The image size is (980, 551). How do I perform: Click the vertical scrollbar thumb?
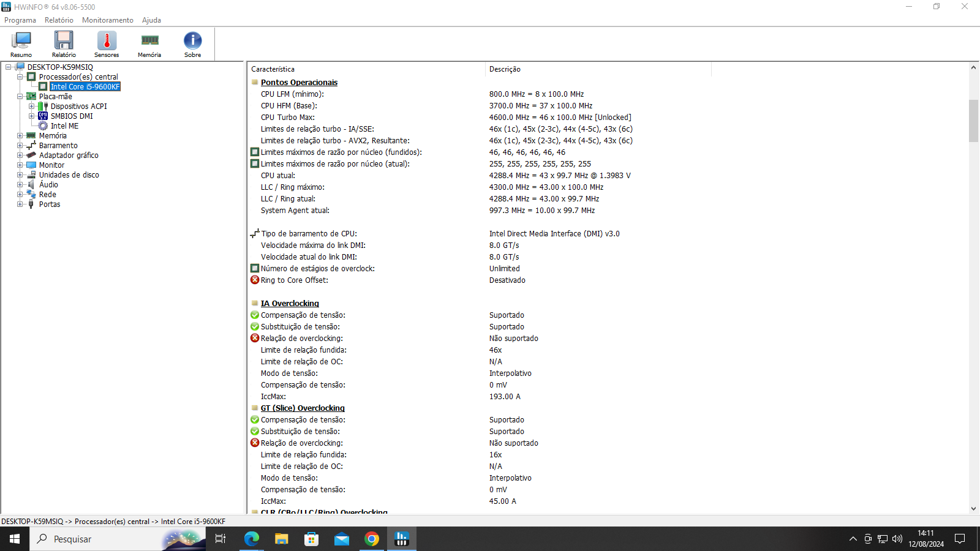(973, 121)
